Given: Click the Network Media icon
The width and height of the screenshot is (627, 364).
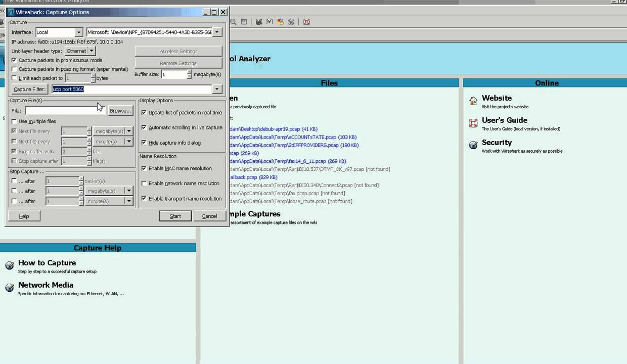Looking at the screenshot, I should point(10,288).
